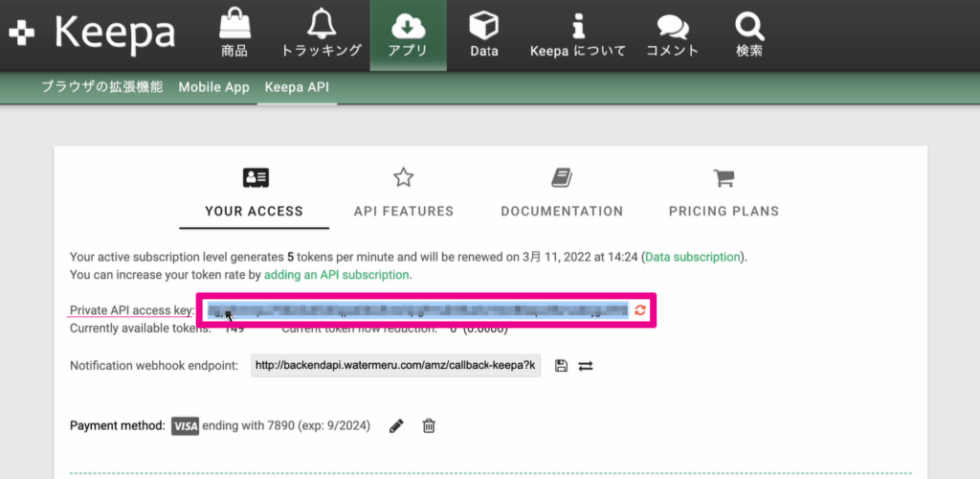Click into the webhook endpoint URL field

[x=395, y=366]
